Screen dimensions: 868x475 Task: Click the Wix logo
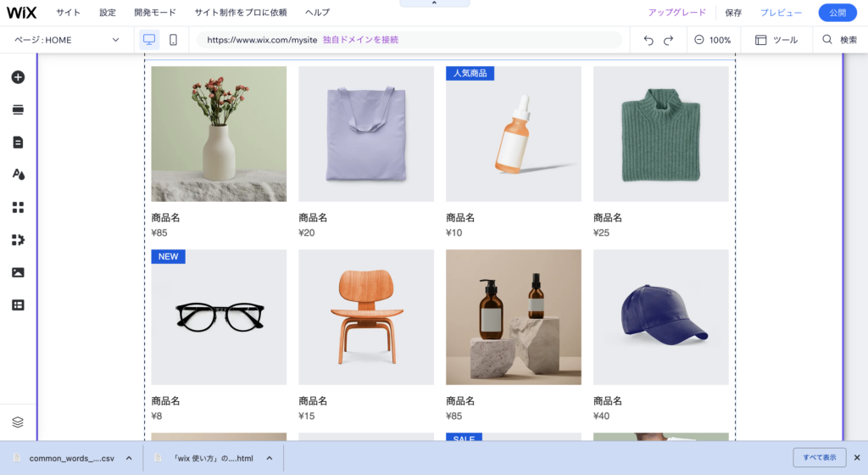pyautogui.click(x=21, y=12)
